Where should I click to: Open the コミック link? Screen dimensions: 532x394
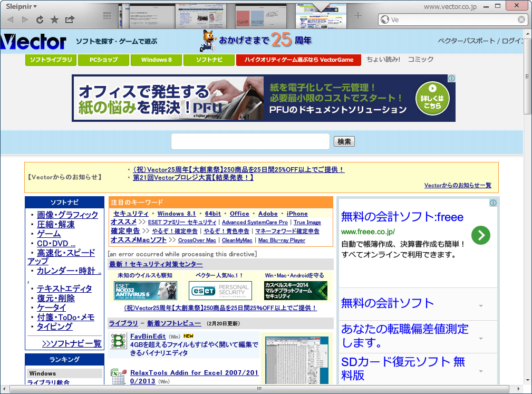421,60
